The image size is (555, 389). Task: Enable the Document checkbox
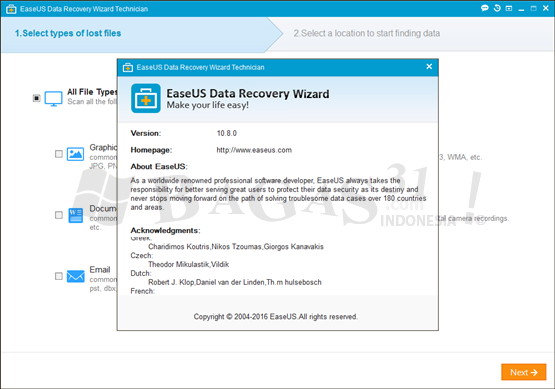59,215
